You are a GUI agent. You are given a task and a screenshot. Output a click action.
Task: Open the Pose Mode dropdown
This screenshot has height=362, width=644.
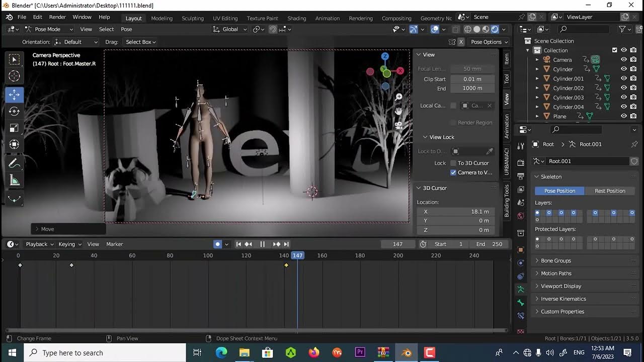tap(46, 29)
